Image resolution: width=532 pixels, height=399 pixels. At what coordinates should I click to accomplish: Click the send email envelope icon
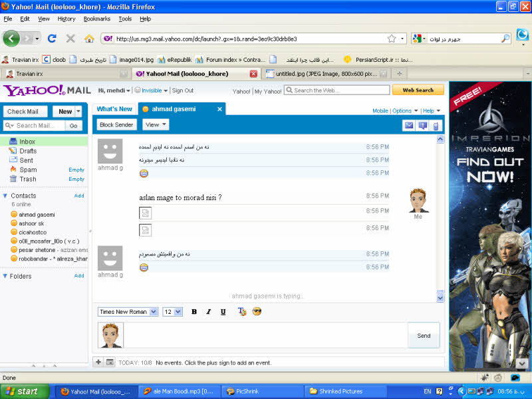coord(409,126)
